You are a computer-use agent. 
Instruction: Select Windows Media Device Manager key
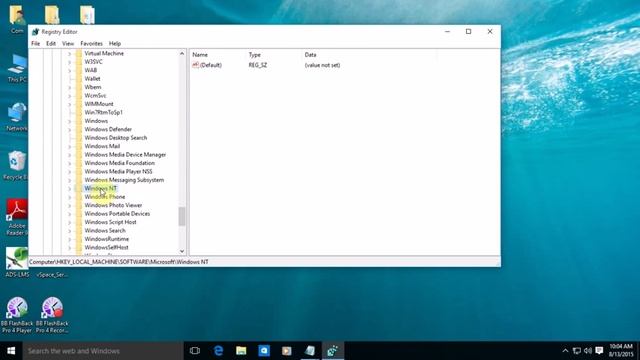[x=125, y=155]
